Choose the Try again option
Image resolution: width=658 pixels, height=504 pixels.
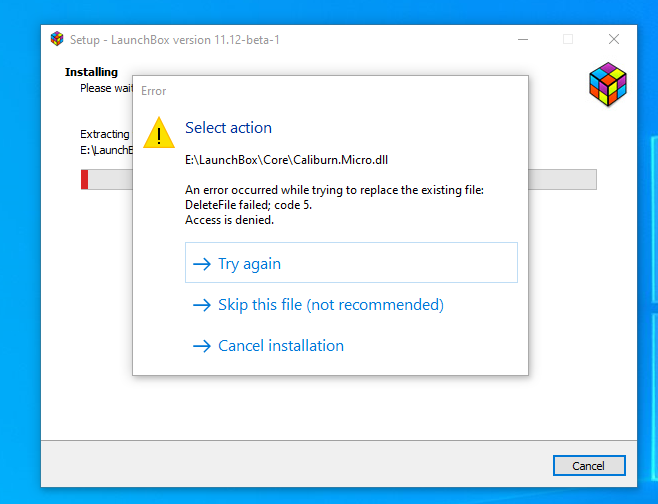point(351,263)
